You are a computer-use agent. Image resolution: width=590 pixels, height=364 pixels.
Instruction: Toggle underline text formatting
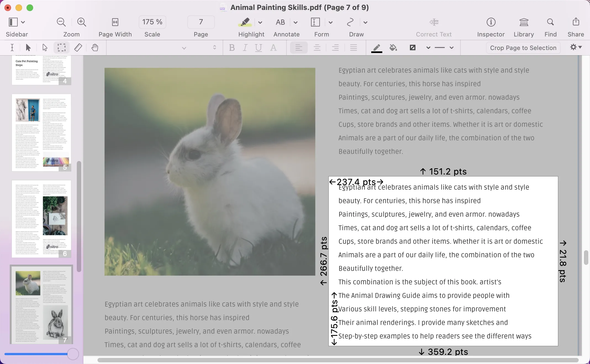point(259,48)
